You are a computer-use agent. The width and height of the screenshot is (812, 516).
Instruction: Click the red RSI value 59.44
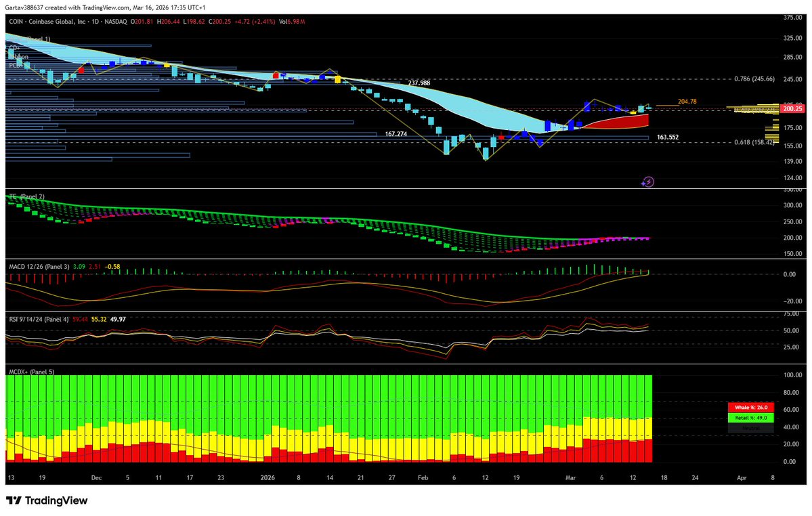click(x=80, y=320)
